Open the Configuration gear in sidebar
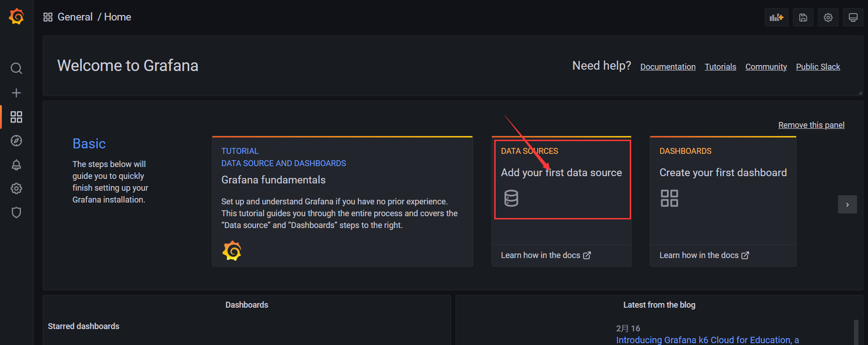 click(x=16, y=188)
